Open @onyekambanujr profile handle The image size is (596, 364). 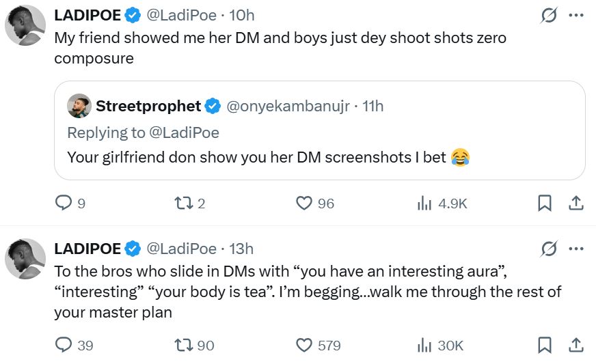(288, 106)
